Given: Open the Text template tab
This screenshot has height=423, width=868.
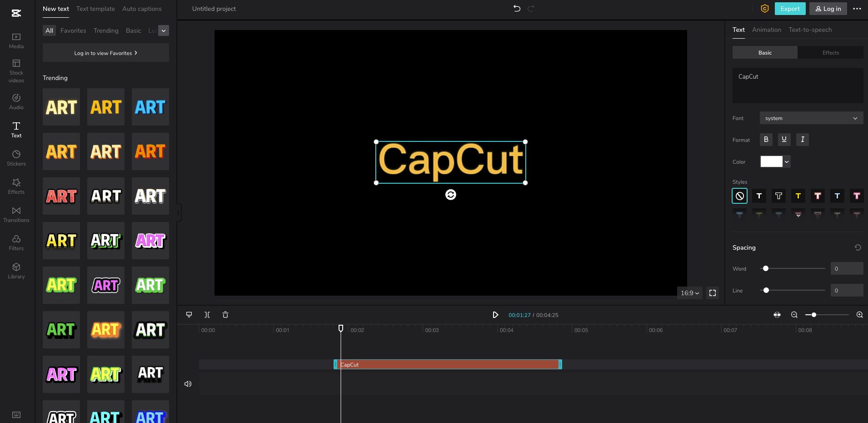Looking at the screenshot, I should click(x=96, y=9).
